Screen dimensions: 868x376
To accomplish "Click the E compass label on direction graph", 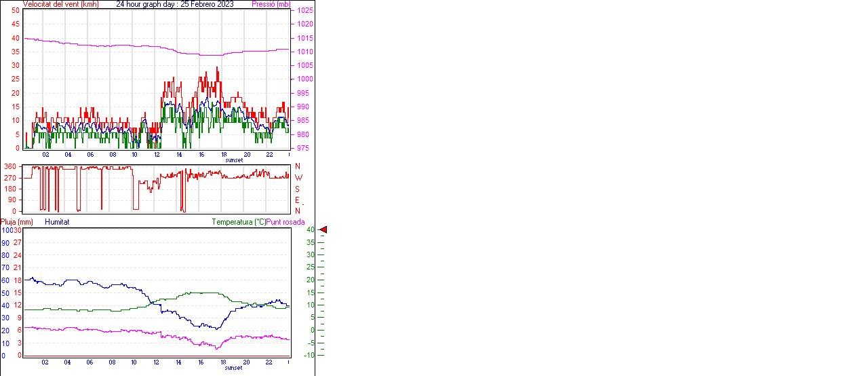I will point(298,200).
